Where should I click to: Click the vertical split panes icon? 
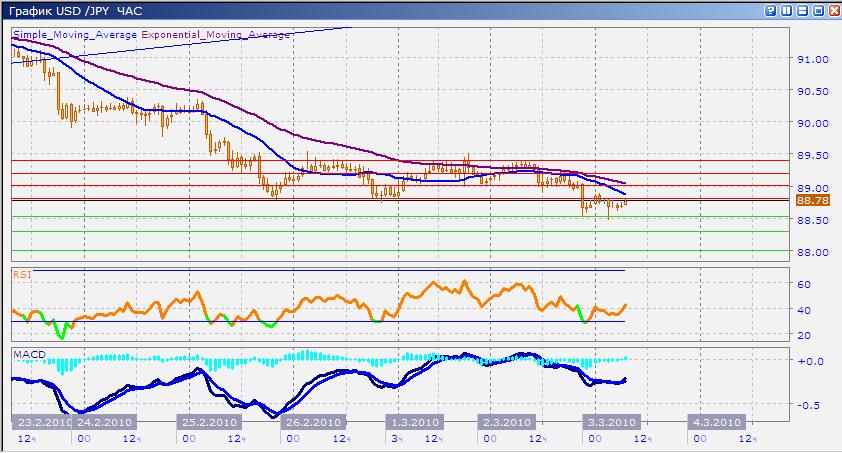click(786, 10)
